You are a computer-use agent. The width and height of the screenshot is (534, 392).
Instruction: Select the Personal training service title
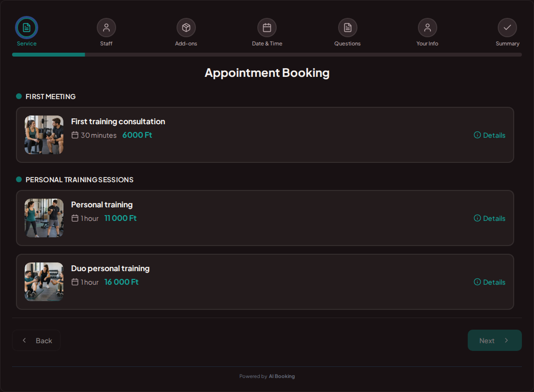point(102,204)
